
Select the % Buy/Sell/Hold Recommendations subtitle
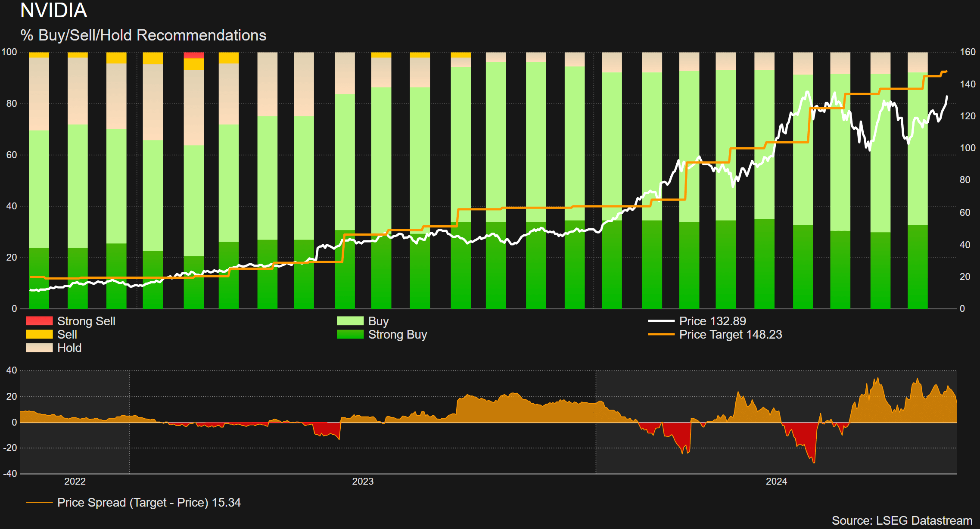[143, 35]
